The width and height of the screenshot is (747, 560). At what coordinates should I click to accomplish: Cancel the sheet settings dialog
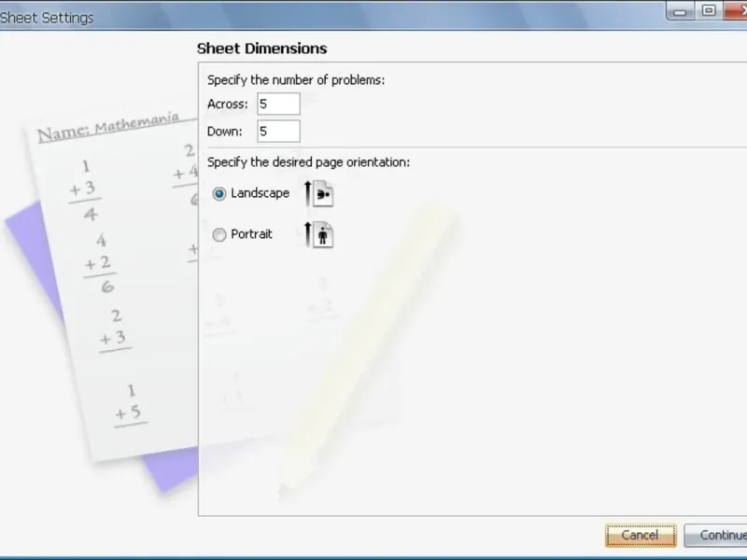pyautogui.click(x=641, y=535)
